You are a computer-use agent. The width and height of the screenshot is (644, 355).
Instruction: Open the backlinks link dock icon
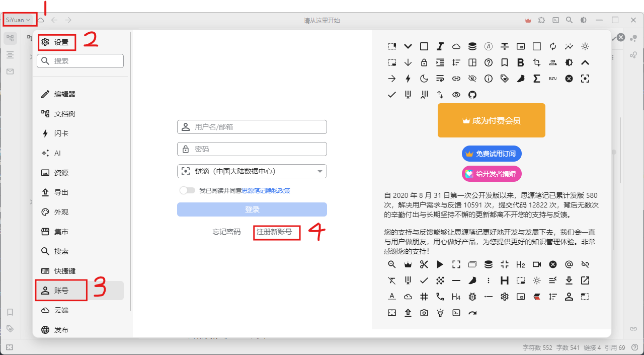(633, 328)
